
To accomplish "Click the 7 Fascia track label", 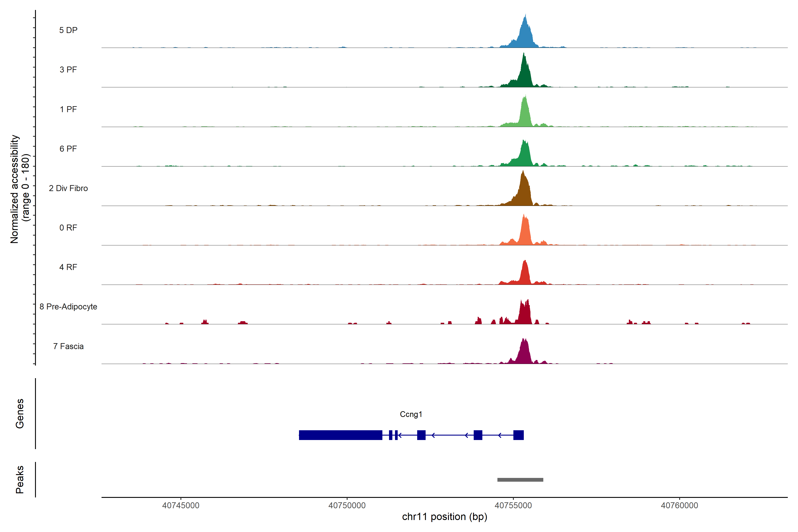I will (68, 346).
